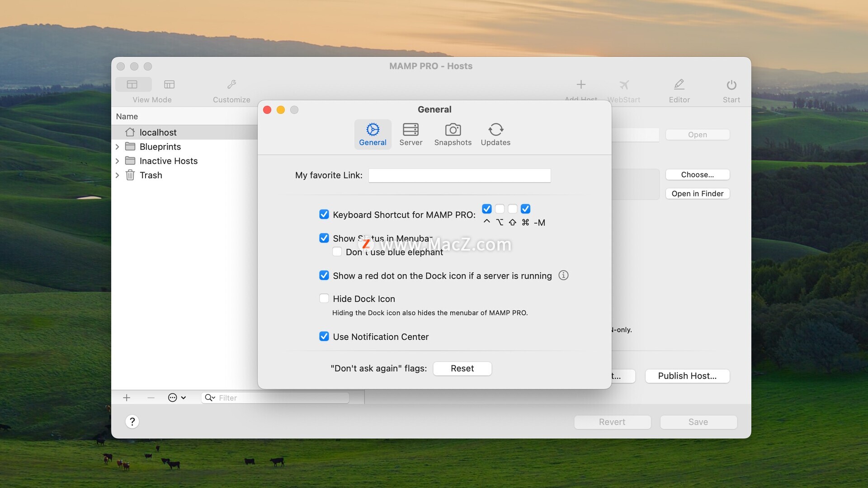Toggle the Command key modifier checkbox
This screenshot has height=488, width=868.
(x=525, y=209)
